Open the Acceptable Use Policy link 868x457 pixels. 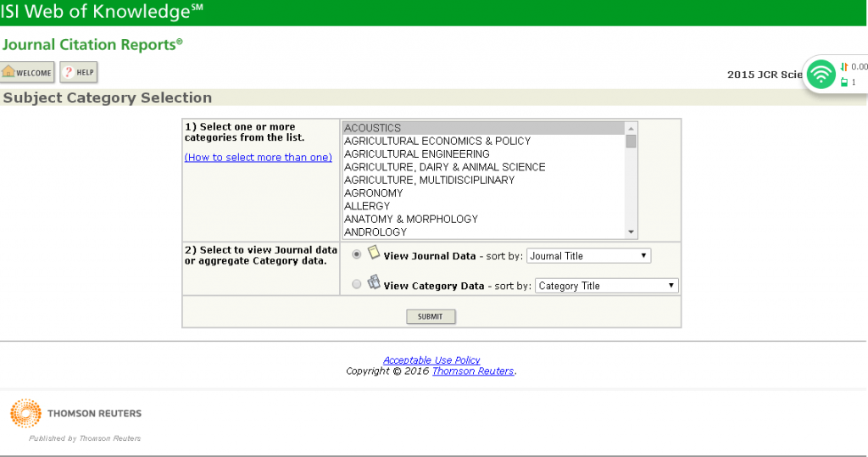(431, 360)
